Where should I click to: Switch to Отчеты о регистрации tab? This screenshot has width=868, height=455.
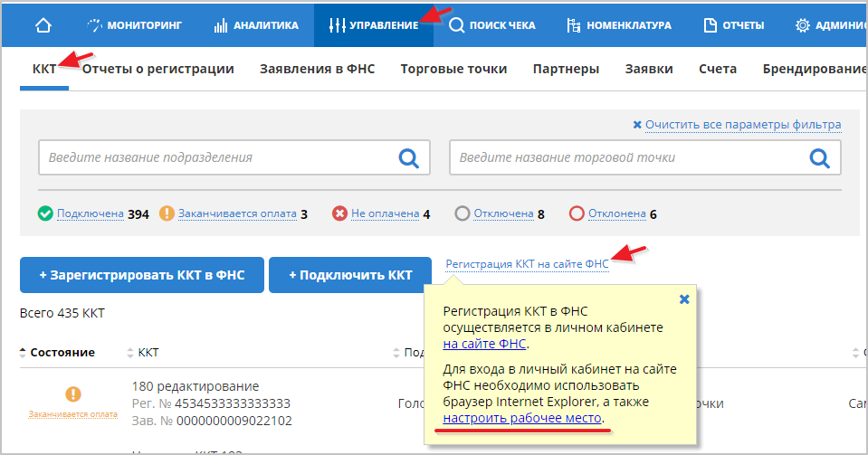[x=158, y=69]
